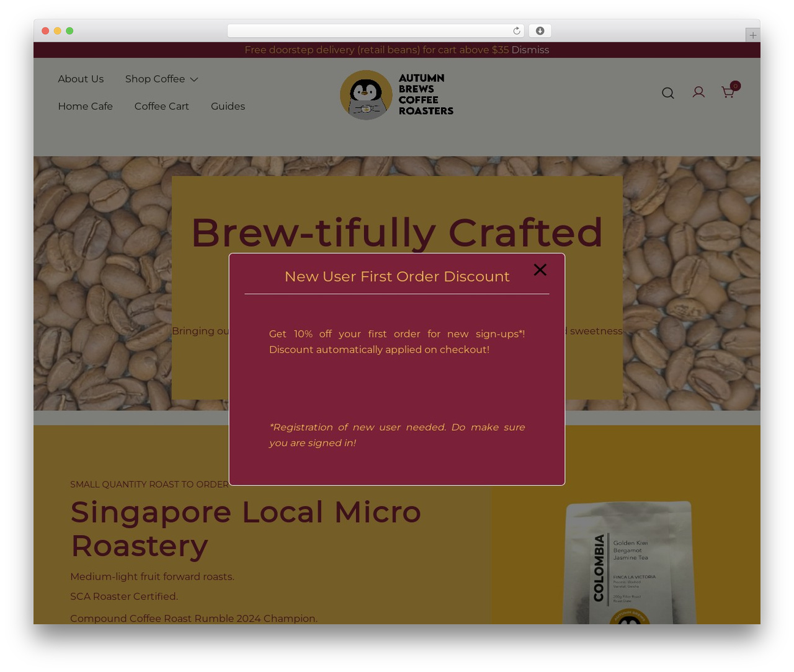Click the 'Get 10% off your first order' text

pyautogui.click(x=397, y=342)
